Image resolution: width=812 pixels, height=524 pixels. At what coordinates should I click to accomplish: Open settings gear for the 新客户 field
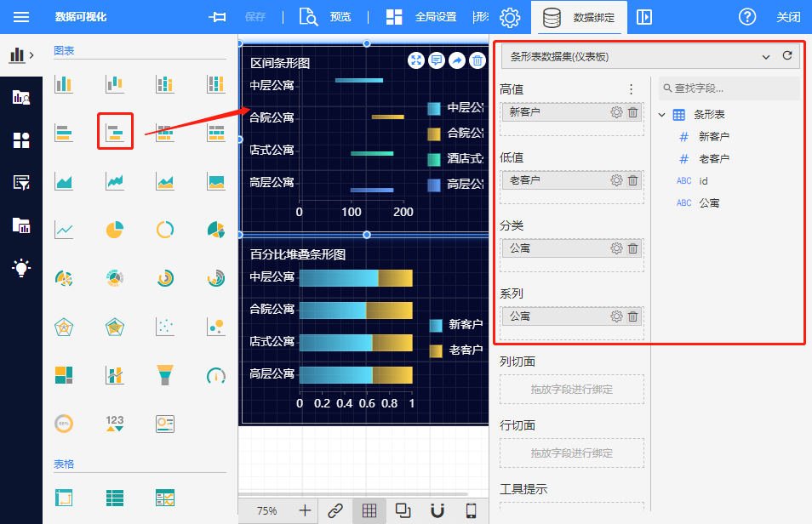pyautogui.click(x=616, y=112)
